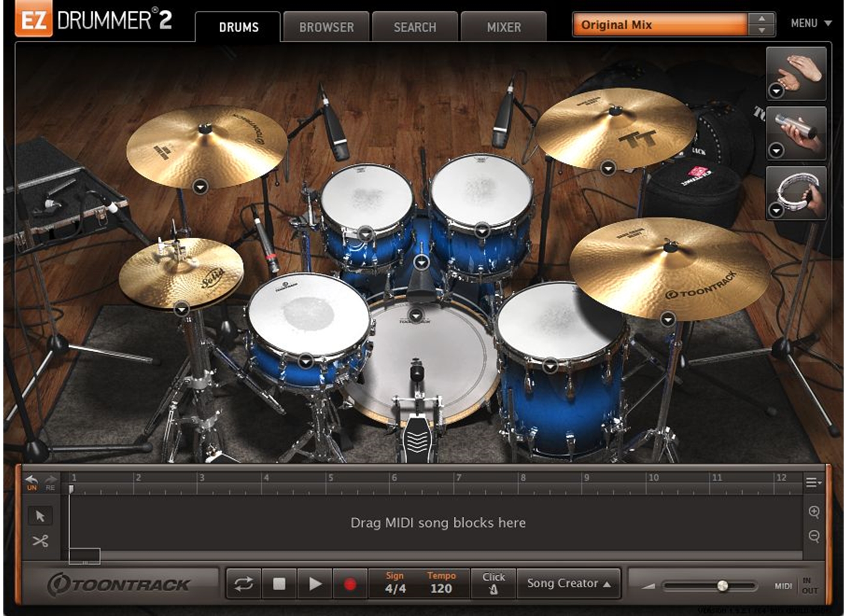Click the tempo value 120
Viewport: 847px width, 616px height.
pos(441,589)
